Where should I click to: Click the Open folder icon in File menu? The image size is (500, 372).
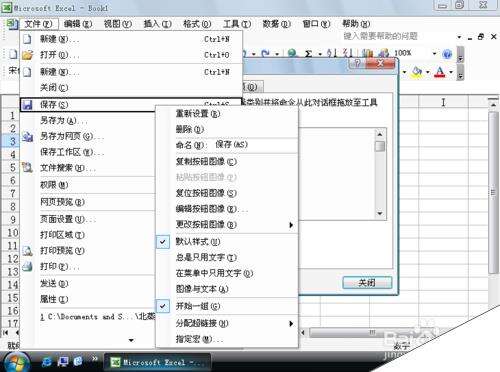coord(27,55)
